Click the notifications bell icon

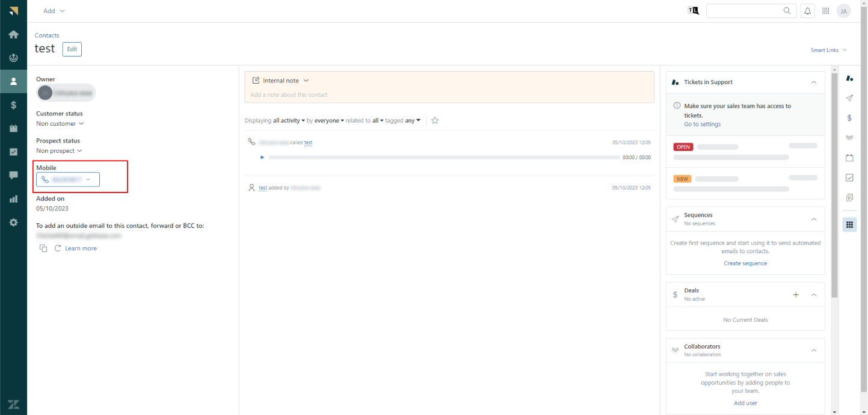point(807,11)
